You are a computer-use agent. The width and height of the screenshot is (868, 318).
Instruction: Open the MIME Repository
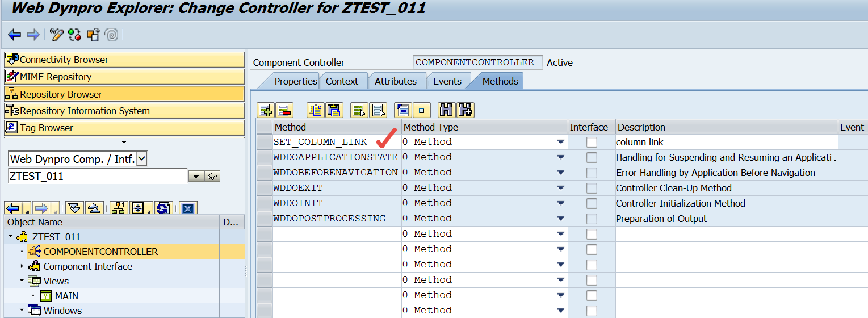point(124,77)
